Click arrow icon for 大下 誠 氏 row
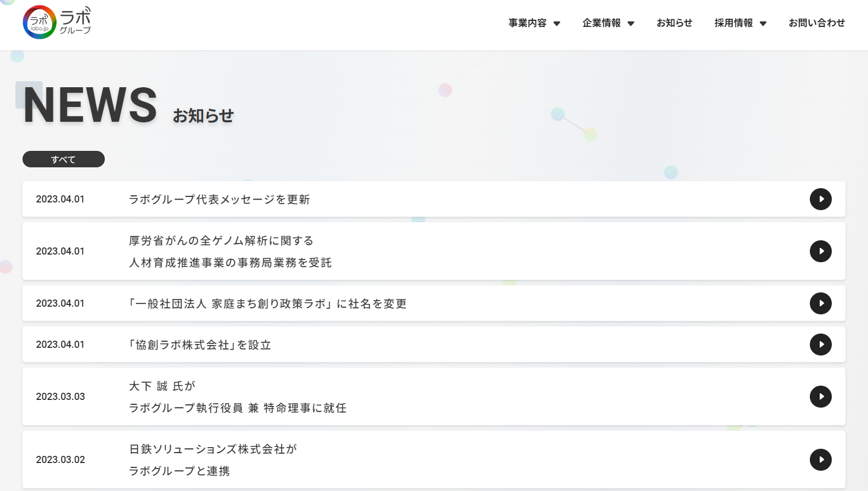The height and width of the screenshot is (491, 868). pos(821,397)
